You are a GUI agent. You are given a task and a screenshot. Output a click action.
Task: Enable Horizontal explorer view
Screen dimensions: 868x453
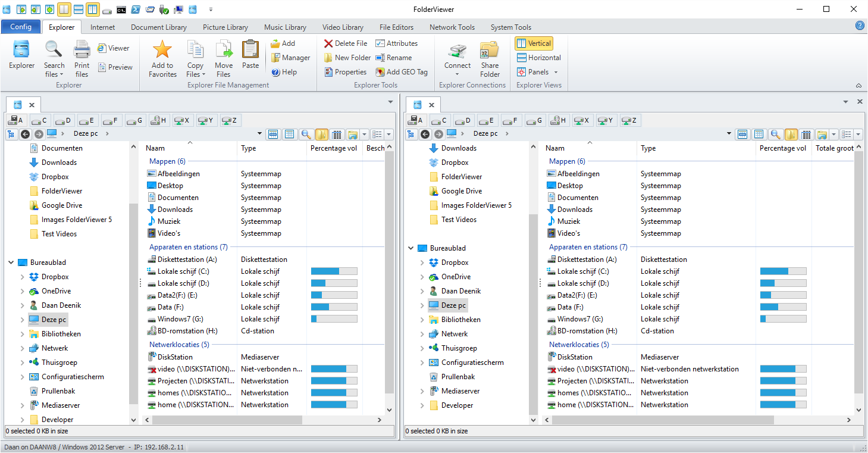pos(538,58)
